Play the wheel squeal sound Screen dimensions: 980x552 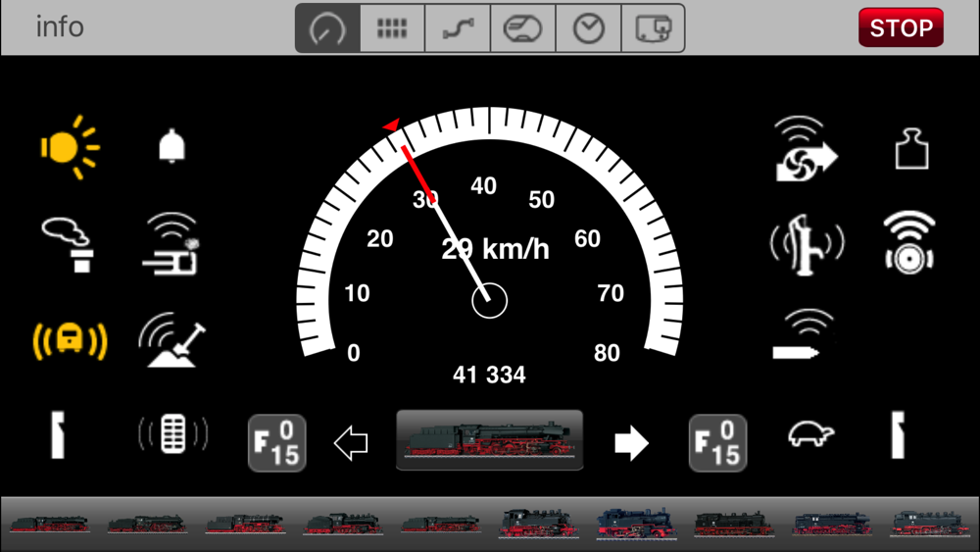(909, 243)
